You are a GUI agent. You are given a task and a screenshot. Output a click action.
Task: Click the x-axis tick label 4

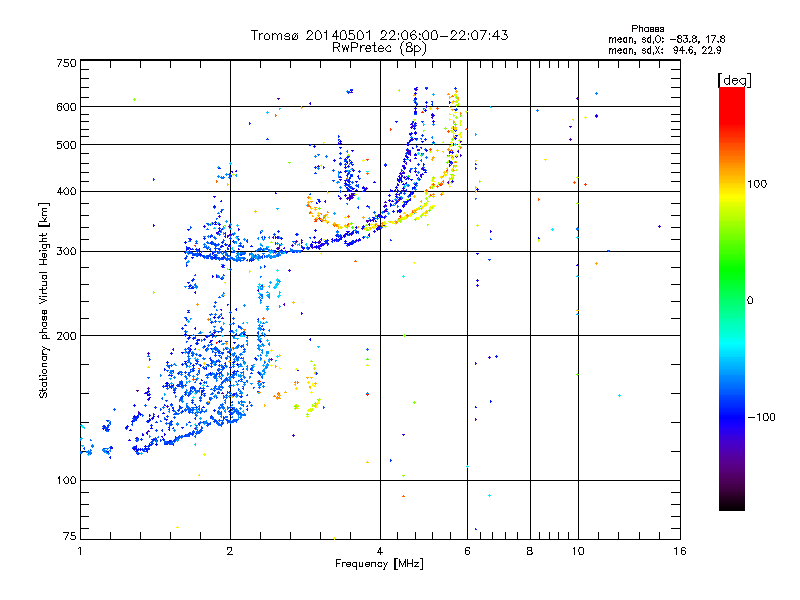[x=380, y=551]
